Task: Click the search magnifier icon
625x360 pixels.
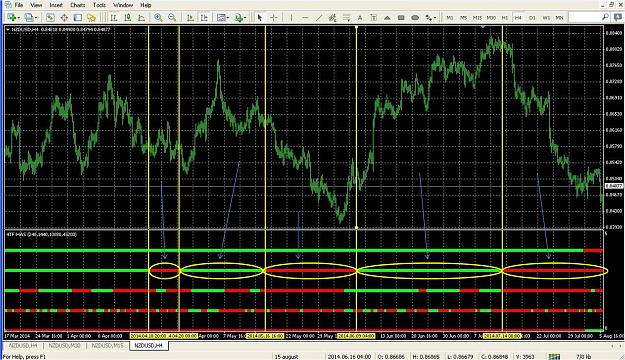Action: (605, 17)
